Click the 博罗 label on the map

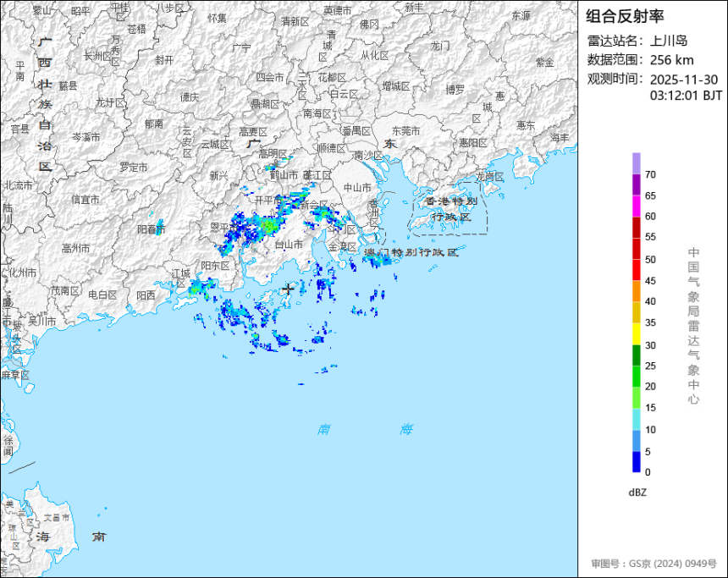(x=455, y=90)
